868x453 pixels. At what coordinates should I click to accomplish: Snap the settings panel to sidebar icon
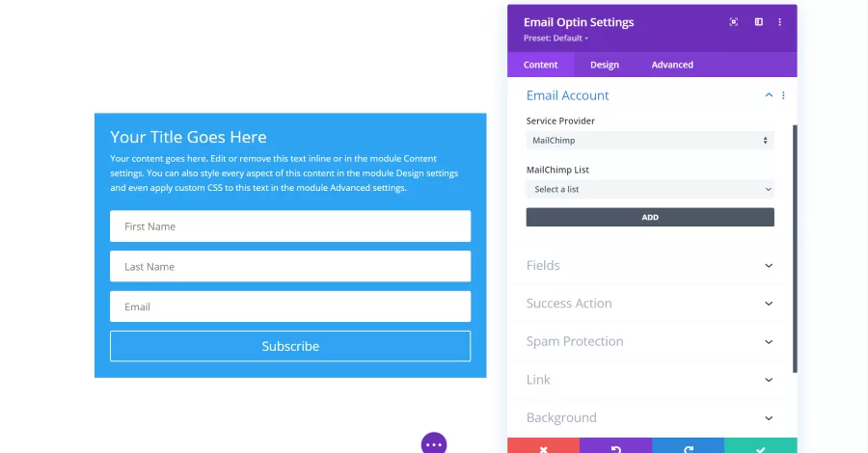coord(758,22)
